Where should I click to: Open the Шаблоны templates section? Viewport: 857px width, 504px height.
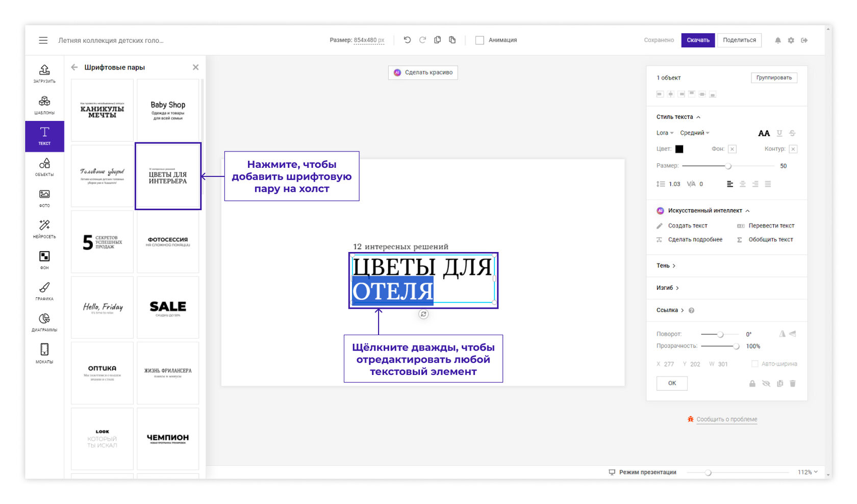coord(44,105)
